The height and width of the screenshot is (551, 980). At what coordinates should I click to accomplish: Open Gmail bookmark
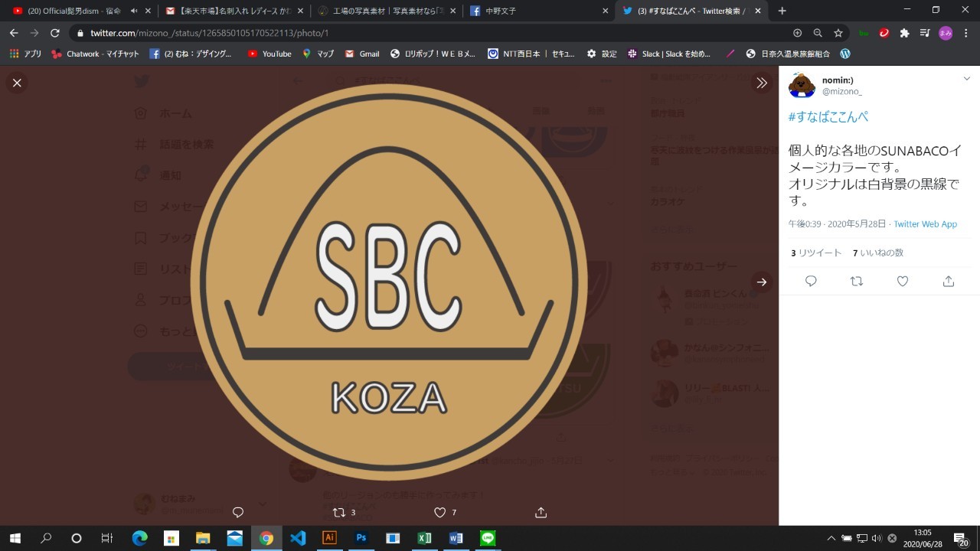tap(362, 54)
